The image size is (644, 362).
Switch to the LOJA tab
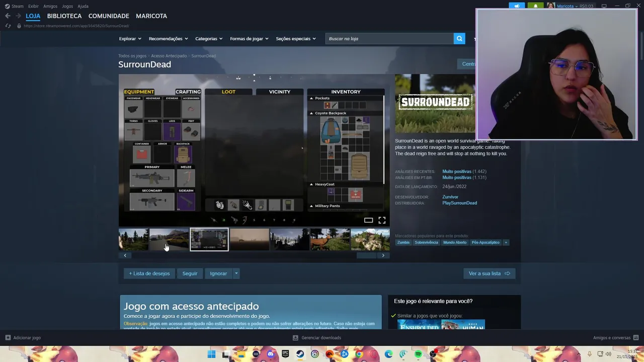click(x=33, y=16)
